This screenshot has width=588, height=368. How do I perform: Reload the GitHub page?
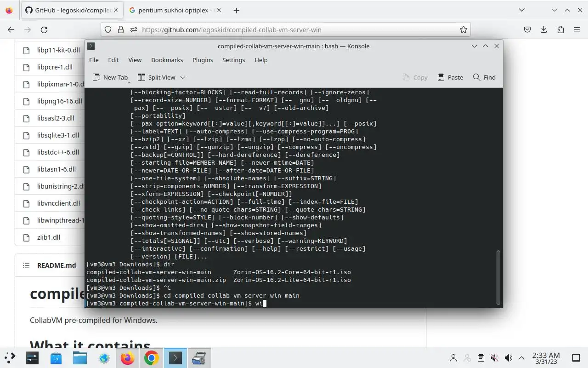coord(44,29)
